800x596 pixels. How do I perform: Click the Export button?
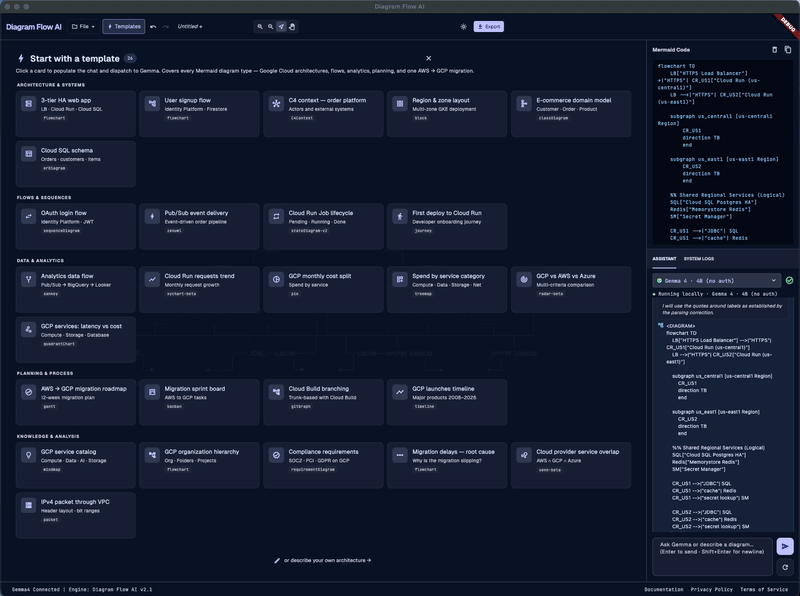(488, 27)
